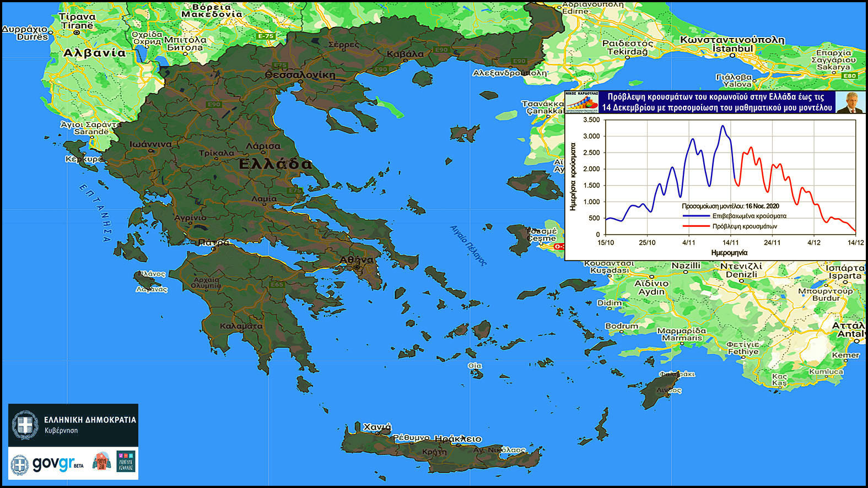Viewport: 868px width, 488px height.
Task: Click the Greek coat of arms emblem
Action: coord(25,425)
